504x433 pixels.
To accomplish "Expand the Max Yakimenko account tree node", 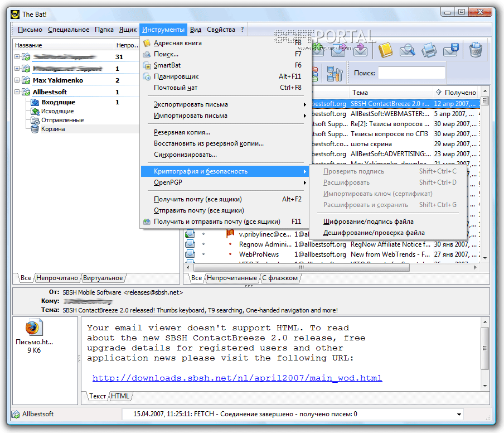I will (x=17, y=80).
